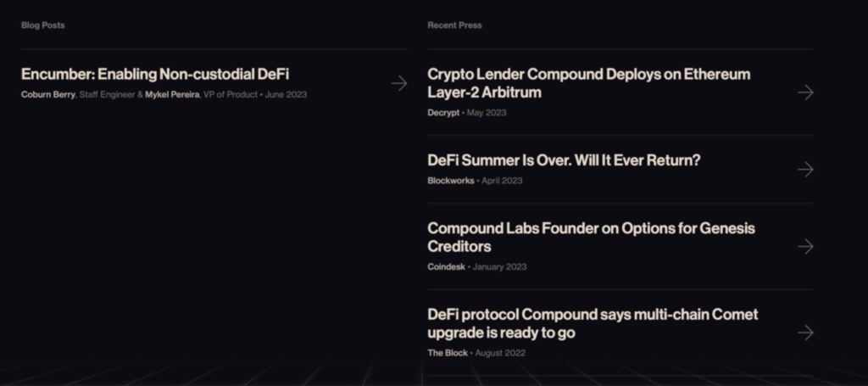Click arrow next to Arbitrum deployment article
Screen dimensions: 868x386
[805, 92]
